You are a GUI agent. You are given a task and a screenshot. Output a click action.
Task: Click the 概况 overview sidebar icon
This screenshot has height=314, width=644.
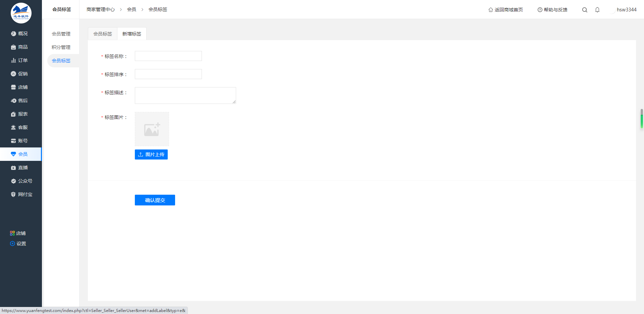[13, 34]
